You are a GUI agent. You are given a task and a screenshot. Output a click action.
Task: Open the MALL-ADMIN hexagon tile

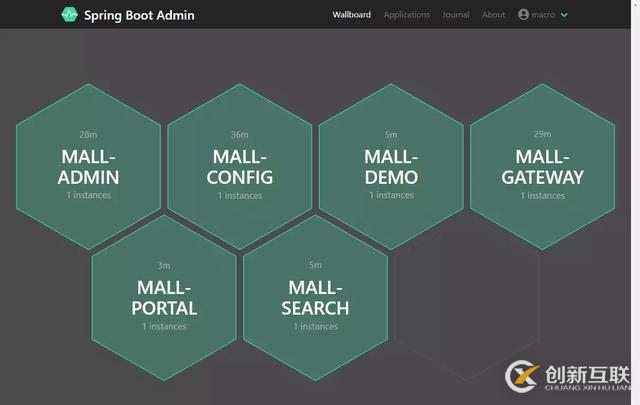[x=89, y=167]
